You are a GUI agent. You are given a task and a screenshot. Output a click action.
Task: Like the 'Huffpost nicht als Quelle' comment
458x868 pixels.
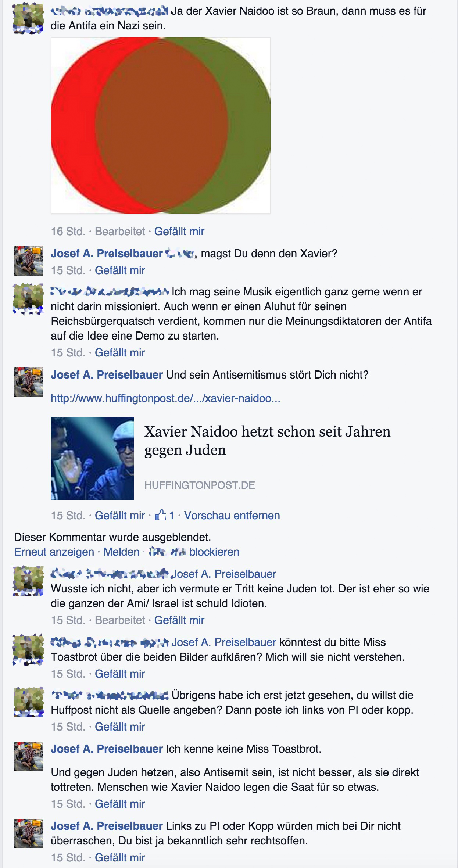point(120,727)
